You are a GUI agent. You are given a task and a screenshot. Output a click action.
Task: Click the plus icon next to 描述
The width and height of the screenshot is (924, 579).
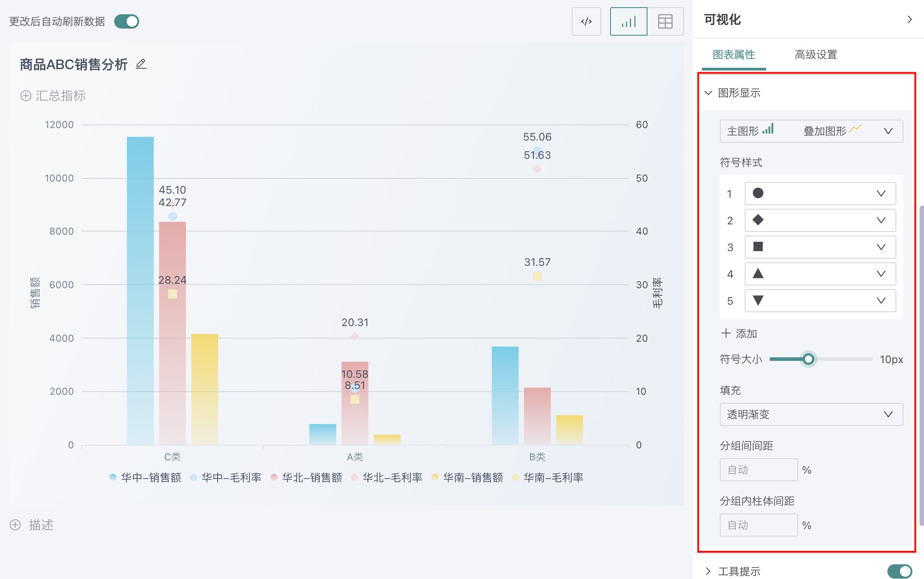click(15, 525)
